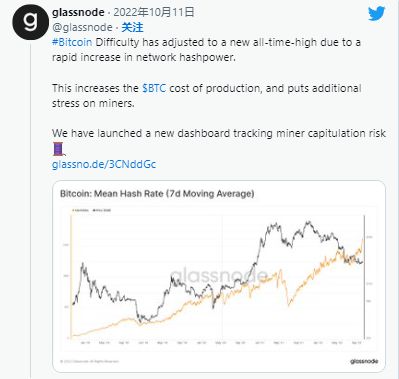Click the orange hash rate legend entry

(x=81, y=210)
